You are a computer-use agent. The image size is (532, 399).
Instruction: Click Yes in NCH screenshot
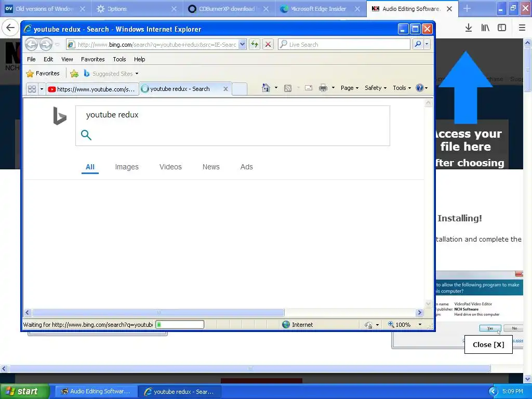click(490, 328)
